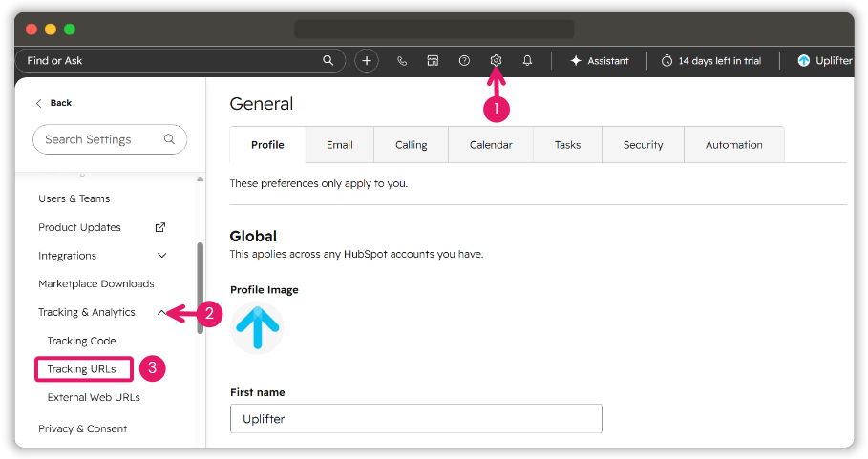This screenshot has height=459, width=868.
Task: Click the Integrations sidebar label
Action: point(67,256)
